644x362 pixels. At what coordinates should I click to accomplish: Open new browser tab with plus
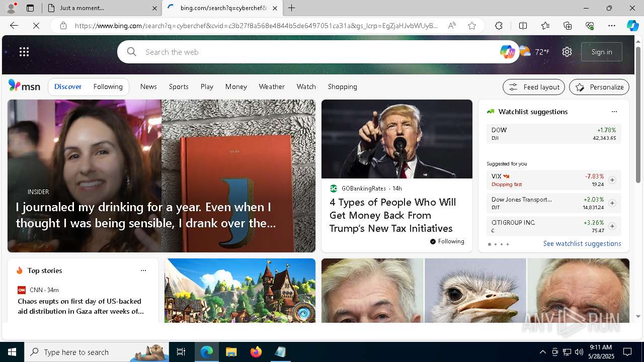[292, 8]
